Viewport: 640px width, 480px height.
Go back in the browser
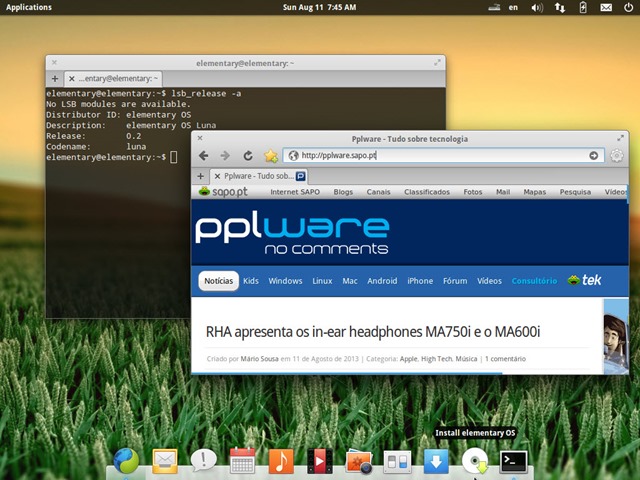coord(203,156)
